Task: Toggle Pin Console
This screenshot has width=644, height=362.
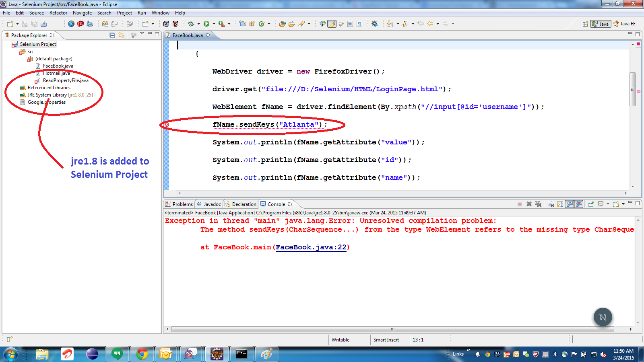Action: 591,204
